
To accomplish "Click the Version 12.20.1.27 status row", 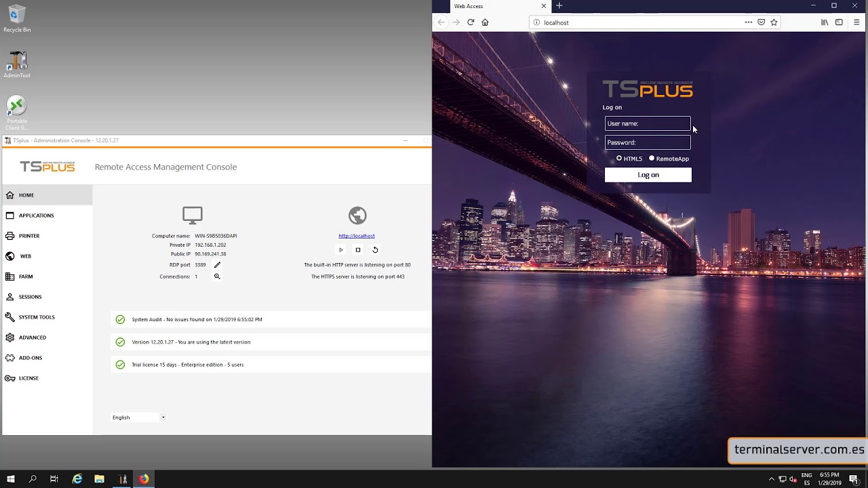I will tap(271, 342).
